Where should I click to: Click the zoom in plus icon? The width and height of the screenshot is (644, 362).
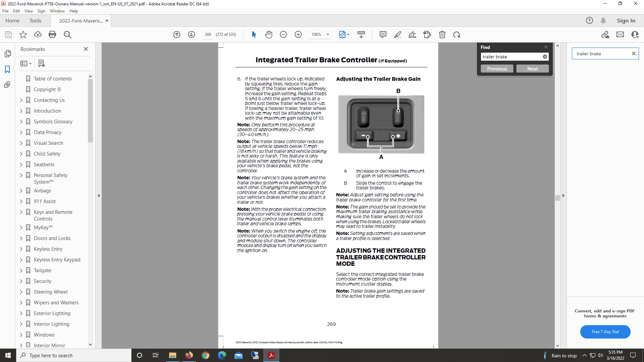298,35
